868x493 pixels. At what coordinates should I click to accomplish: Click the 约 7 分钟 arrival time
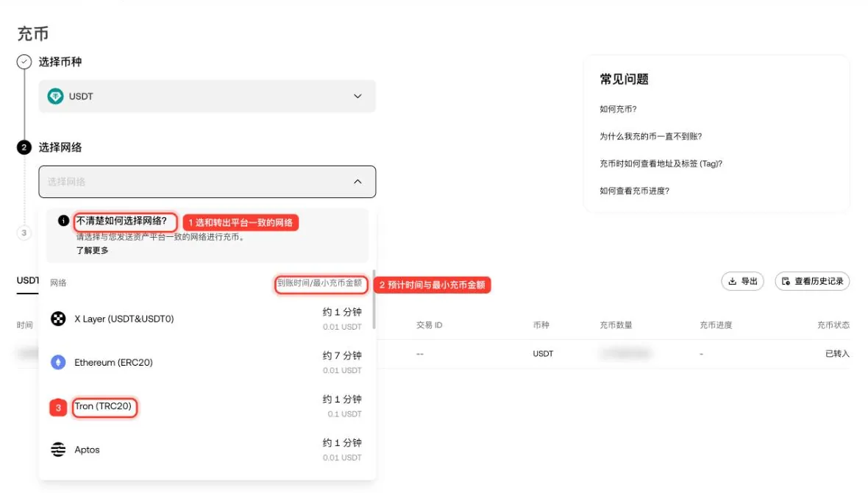pyautogui.click(x=342, y=355)
